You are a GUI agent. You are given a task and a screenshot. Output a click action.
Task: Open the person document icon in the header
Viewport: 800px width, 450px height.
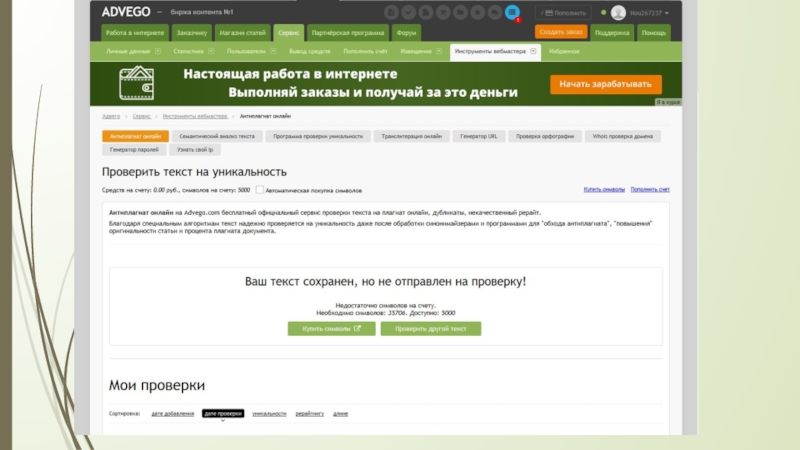pyautogui.click(x=391, y=12)
